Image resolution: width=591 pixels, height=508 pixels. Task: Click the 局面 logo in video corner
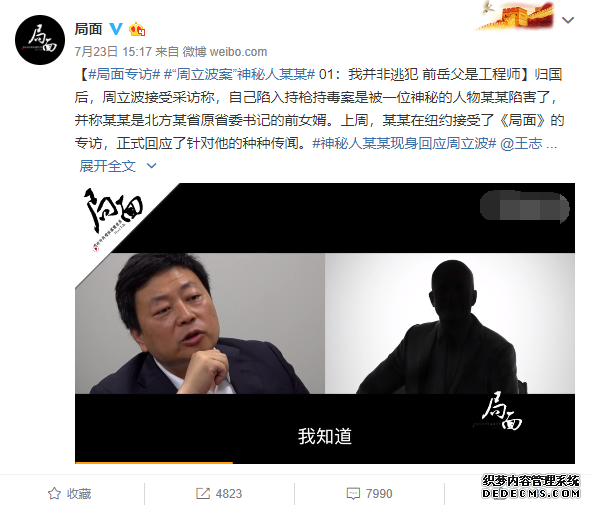[x=502, y=411]
